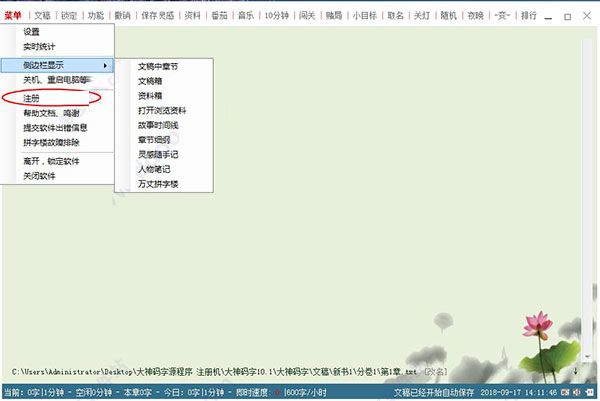Open the 取名 naming tool
The width and height of the screenshot is (600, 401).
coord(395,16)
